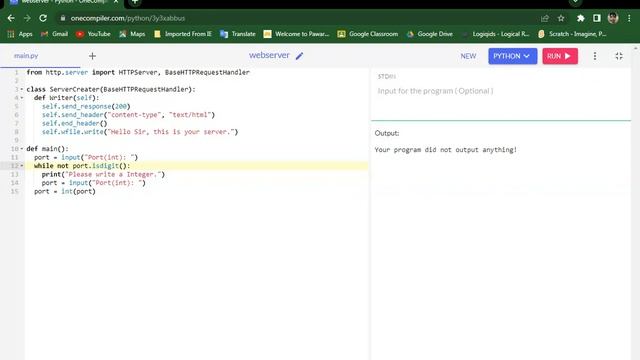Click the share page icon in address bar
This screenshot has width=640, height=360.
pyautogui.click(x=545, y=18)
